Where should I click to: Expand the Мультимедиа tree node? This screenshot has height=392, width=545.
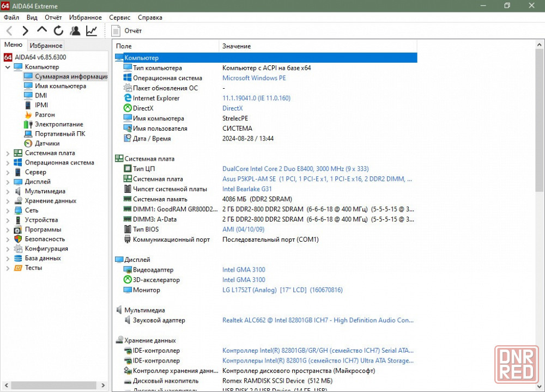click(x=8, y=191)
